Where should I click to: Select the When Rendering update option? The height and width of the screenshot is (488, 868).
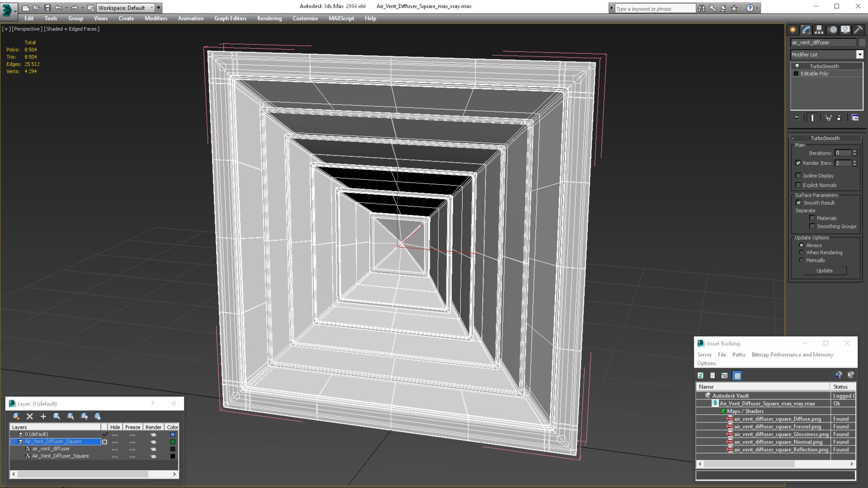click(802, 253)
